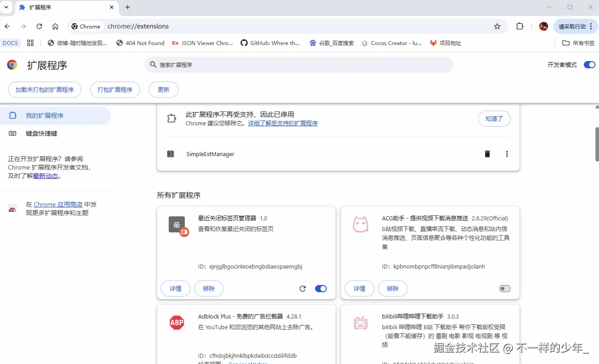Enable the ACG助手 extension toggle
Image resolution: width=599 pixels, height=364 pixels.
click(504, 289)
